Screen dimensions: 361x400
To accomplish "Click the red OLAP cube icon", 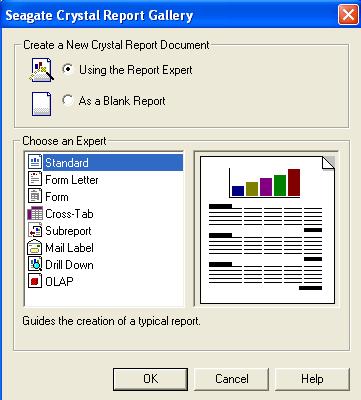I will coord(35,281).
